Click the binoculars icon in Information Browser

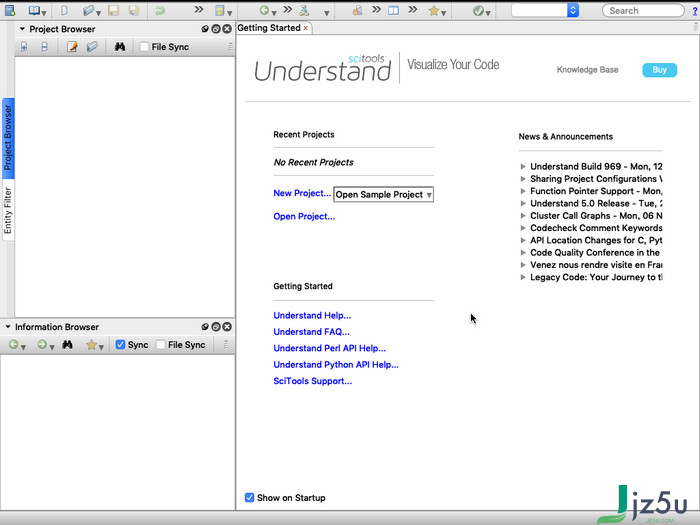[67, 344]
